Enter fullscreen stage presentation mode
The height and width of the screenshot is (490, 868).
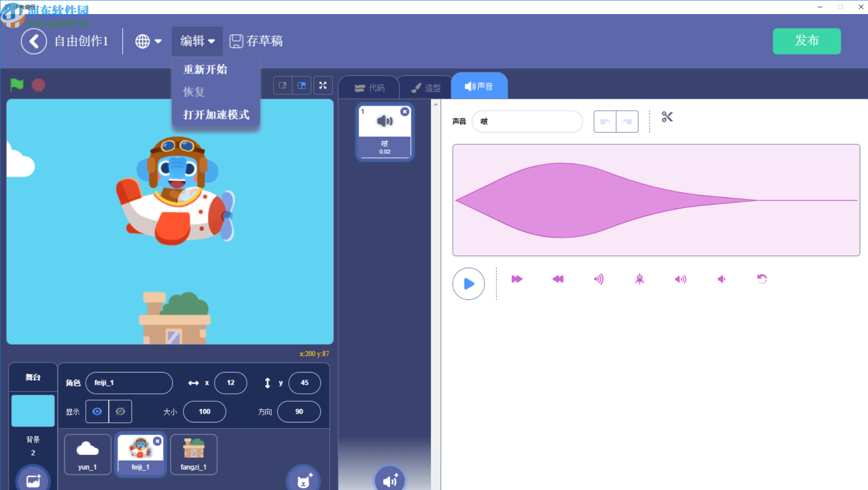323,85
